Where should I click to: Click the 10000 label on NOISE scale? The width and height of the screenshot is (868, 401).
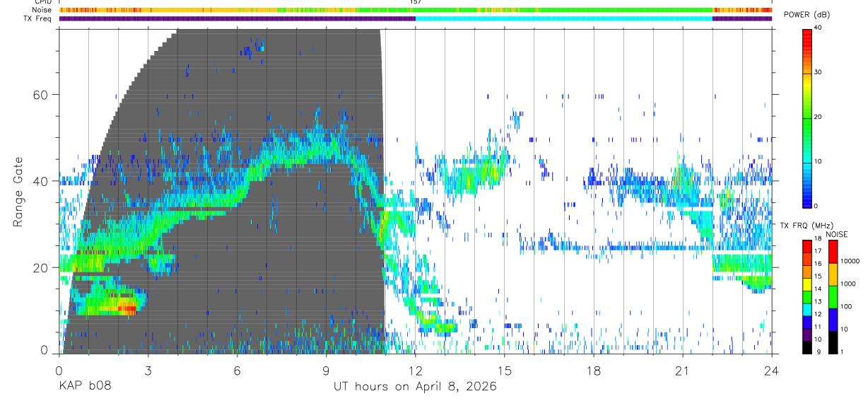click(850, 262)
